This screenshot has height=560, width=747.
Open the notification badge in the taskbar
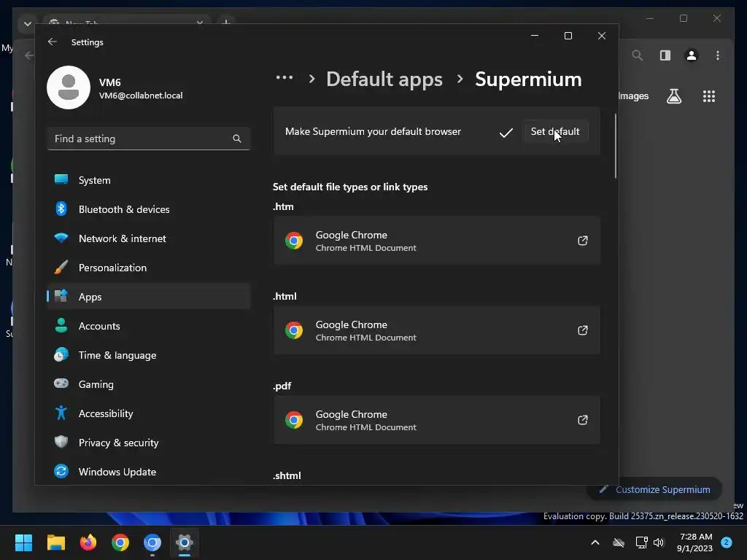point(727,542)
